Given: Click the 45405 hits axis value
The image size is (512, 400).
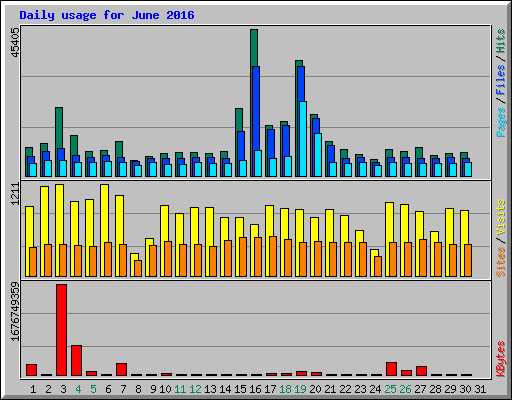Looking at the screenshot, I should (15, 42).
